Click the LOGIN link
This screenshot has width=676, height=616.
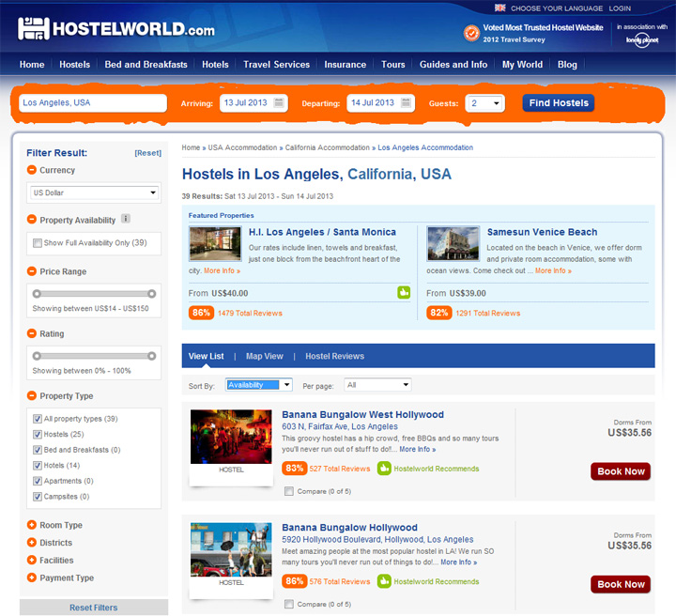620,8
